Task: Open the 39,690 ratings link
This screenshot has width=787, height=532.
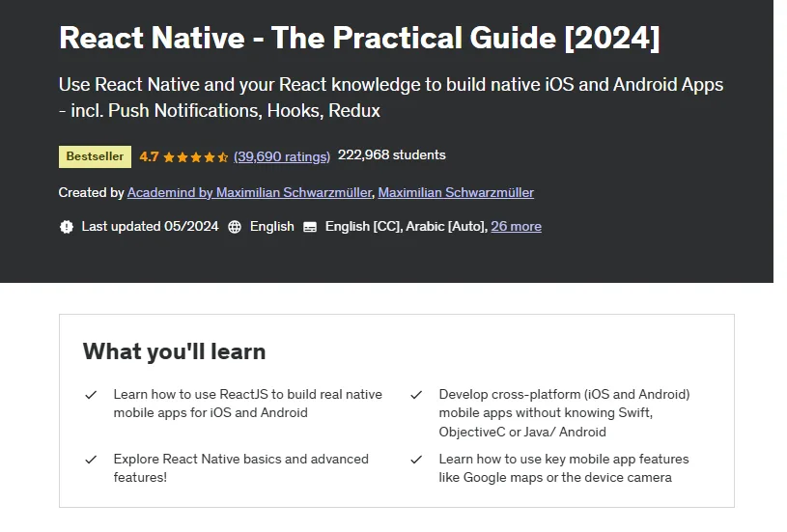Action: coord(282,156)
